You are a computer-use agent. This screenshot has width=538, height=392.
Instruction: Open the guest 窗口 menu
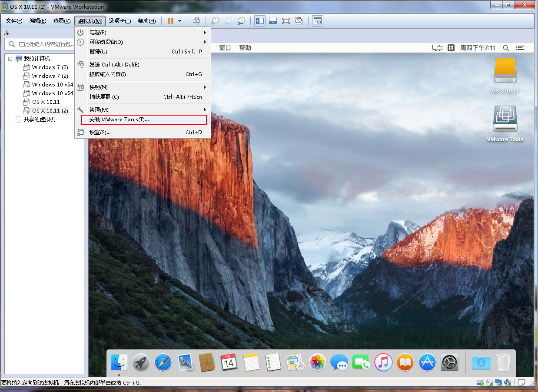point(225,48)
